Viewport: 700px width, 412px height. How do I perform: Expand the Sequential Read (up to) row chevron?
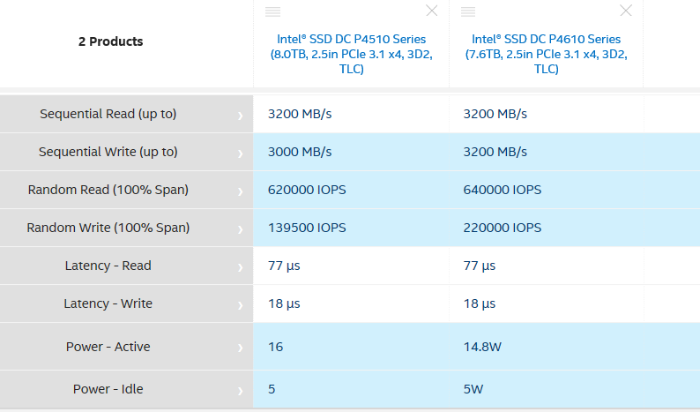(x=240, y=115)
